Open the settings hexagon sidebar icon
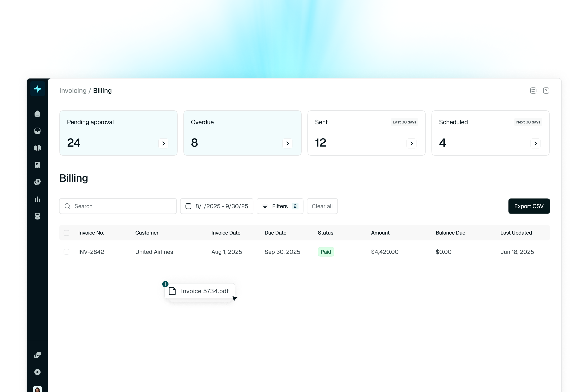The height and width of the screenshot is (392, 588). (x=38, y=372)
